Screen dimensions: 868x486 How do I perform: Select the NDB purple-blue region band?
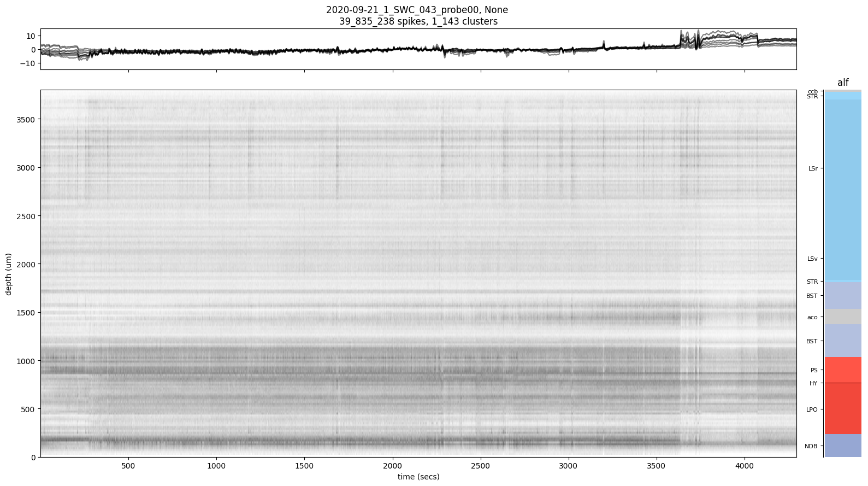tap(842, 446)
